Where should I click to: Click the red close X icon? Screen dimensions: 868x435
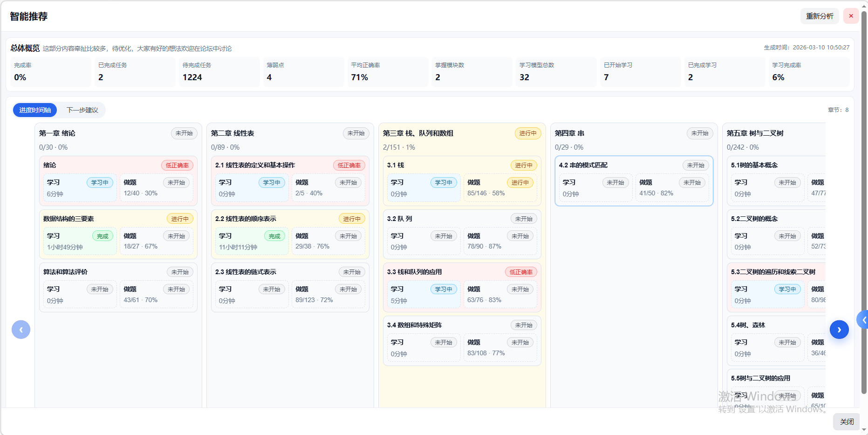[x=851, y=16]
